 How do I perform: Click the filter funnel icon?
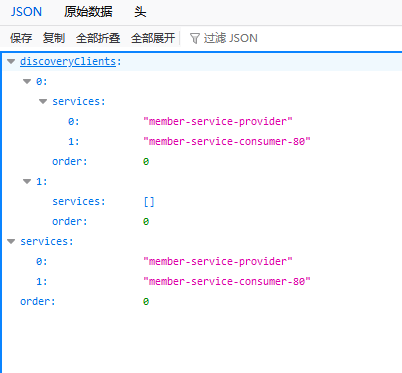195,38
